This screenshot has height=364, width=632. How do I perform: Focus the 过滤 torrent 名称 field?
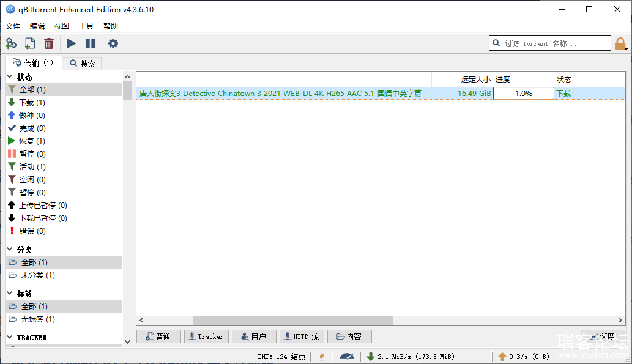click(550, 43)
